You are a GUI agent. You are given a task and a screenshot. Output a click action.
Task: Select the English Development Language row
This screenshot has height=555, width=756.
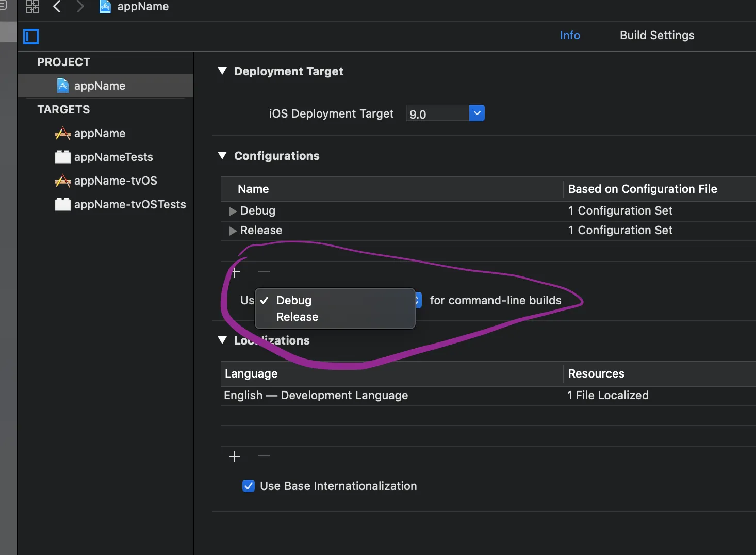click(x=316, y=396)
